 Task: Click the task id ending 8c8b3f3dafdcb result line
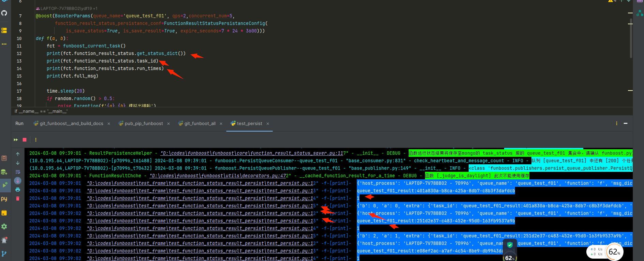click(436, 191)
